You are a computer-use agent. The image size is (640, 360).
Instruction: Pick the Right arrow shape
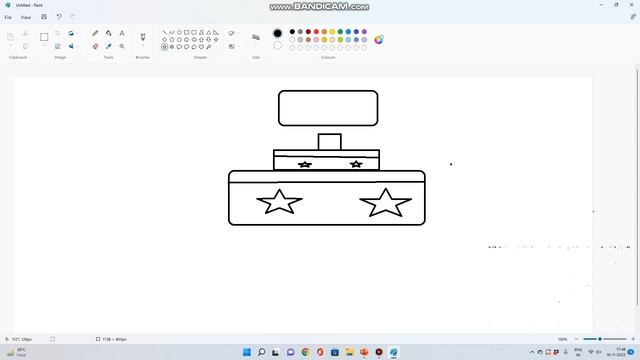coord(187,40)
